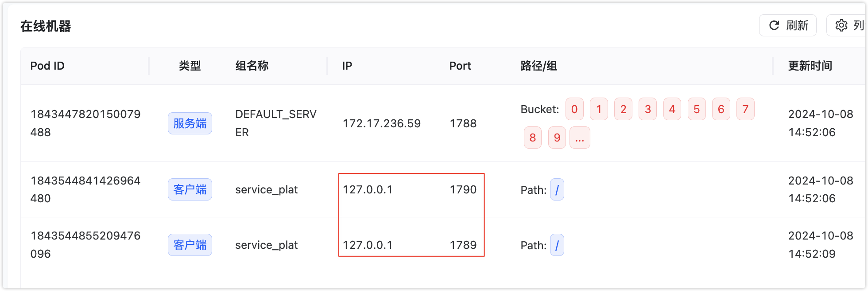Click the 路径/组 column header
Image resolution: width=868 pixels, height=291 pixels.
coord(539,66)
